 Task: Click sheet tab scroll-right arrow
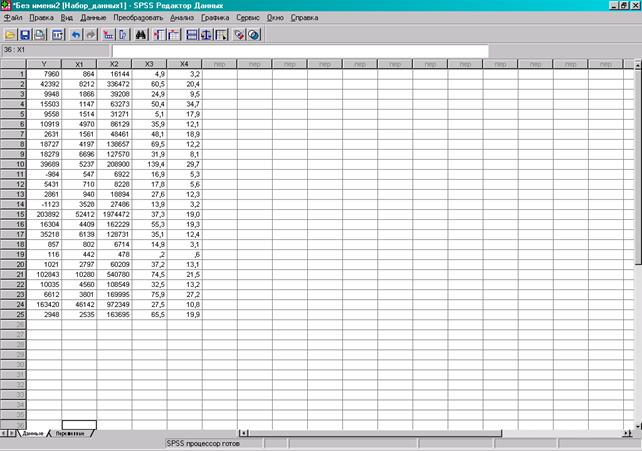12,433
